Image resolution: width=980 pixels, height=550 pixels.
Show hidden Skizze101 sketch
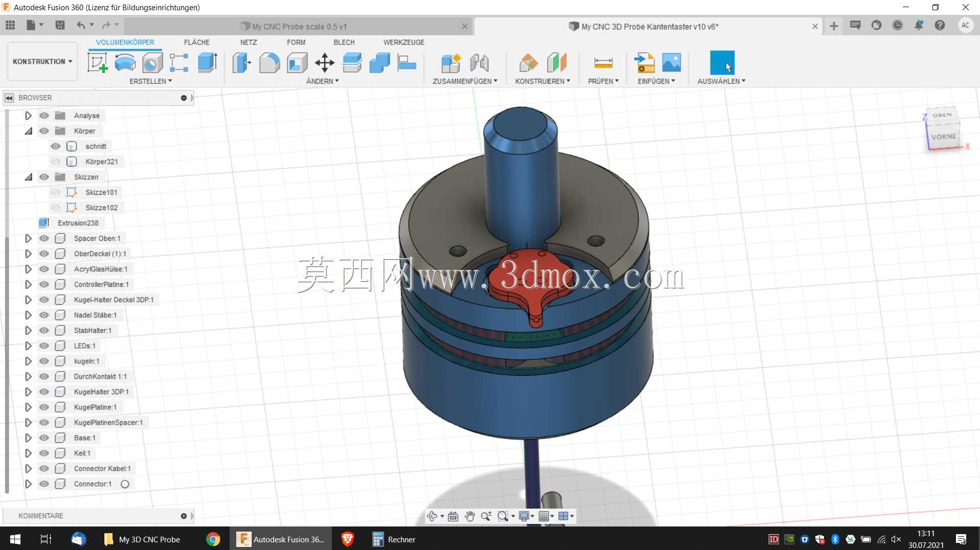click(x=55, y=192)
